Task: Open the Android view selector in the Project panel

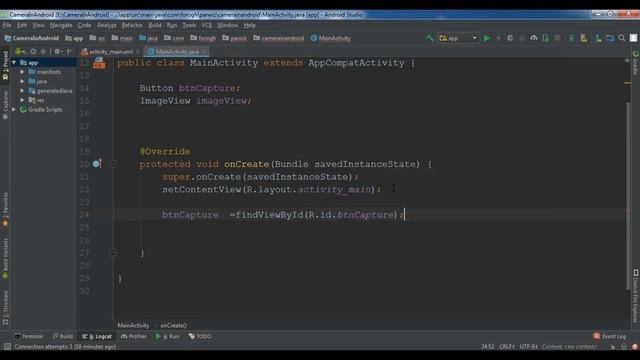Action: point(21,51)
